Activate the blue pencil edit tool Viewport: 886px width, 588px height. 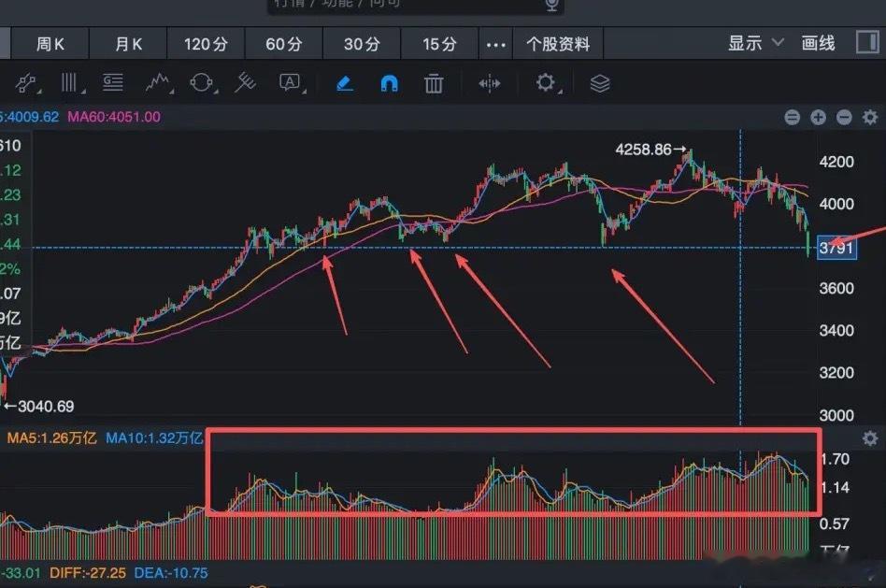(x=345, y=84)
